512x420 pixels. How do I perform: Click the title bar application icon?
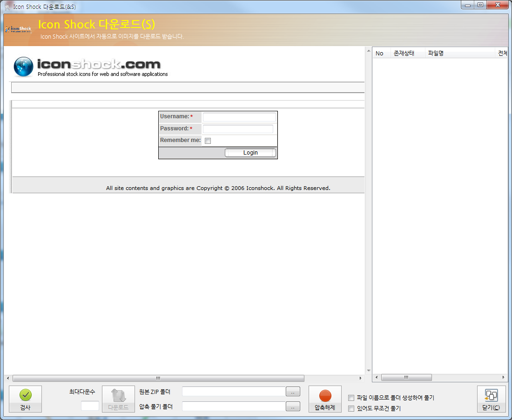(x=7, y=7)
